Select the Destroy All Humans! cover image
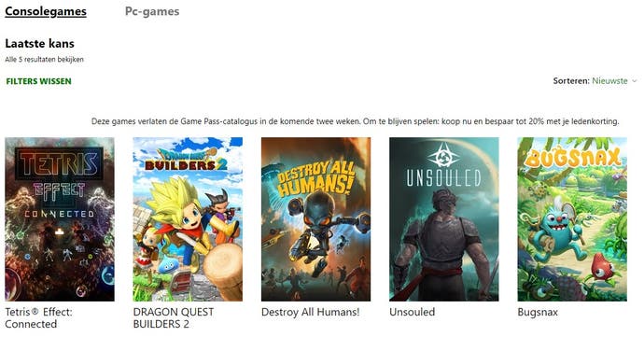The width and height of the screenshot is (644, 337). point(315,219)
